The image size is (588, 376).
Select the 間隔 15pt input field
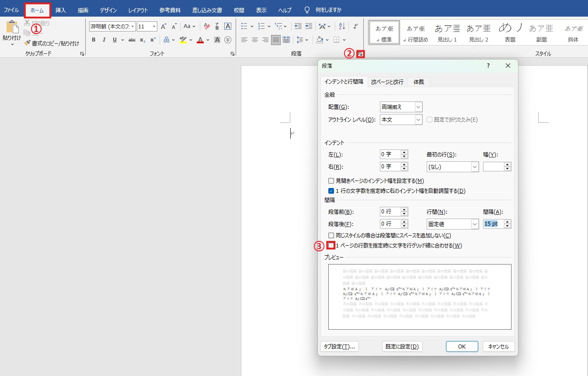(494, 223)
